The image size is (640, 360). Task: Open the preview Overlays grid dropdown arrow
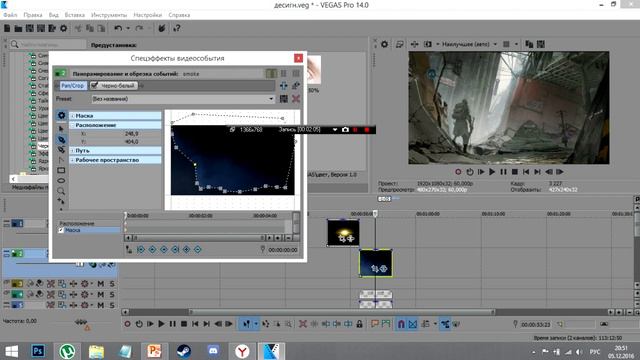516,44
